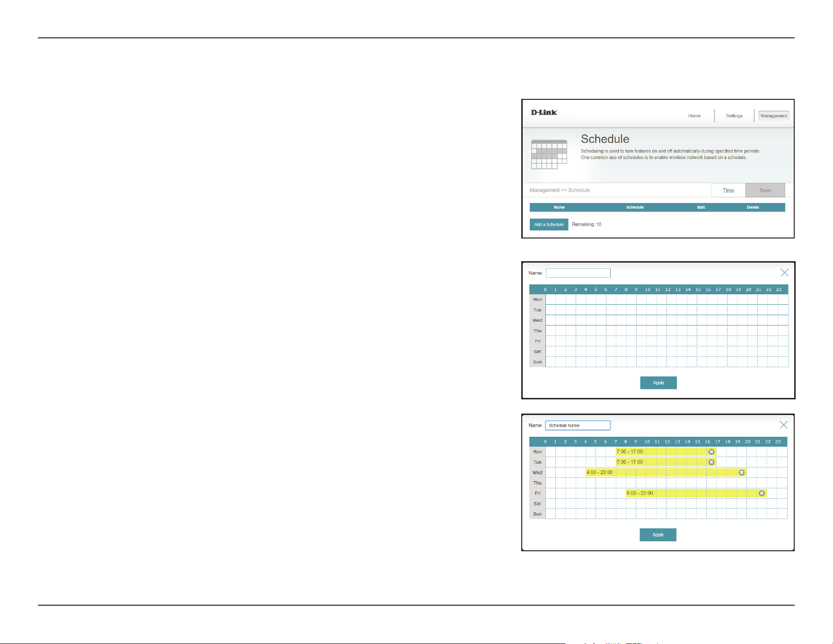Image resolution: width=833 pixels, height=644 pixels.
Task: Click hour 12 header in empty grid
Action: point(667,290)
